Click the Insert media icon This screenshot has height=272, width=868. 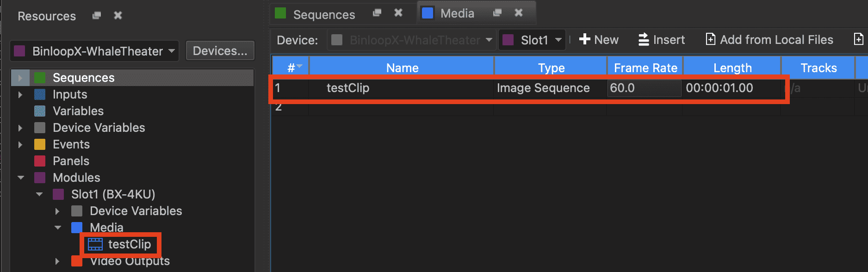click(x=643, y=40)
